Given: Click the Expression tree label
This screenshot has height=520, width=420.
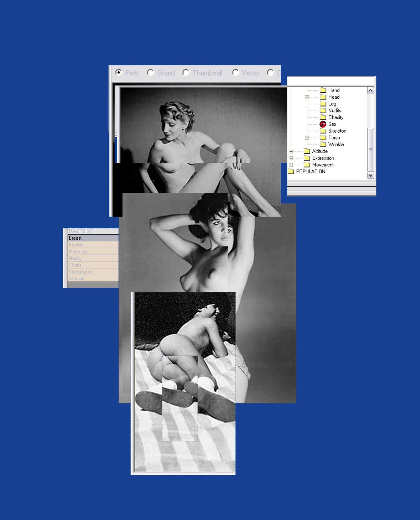Looking at the screenshot, I should point(323,158).
